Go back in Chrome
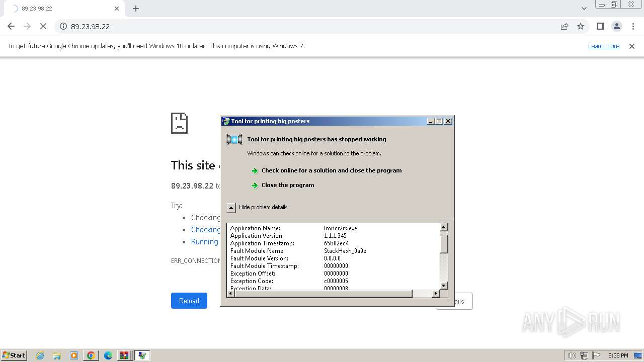 tap(11, 26)
